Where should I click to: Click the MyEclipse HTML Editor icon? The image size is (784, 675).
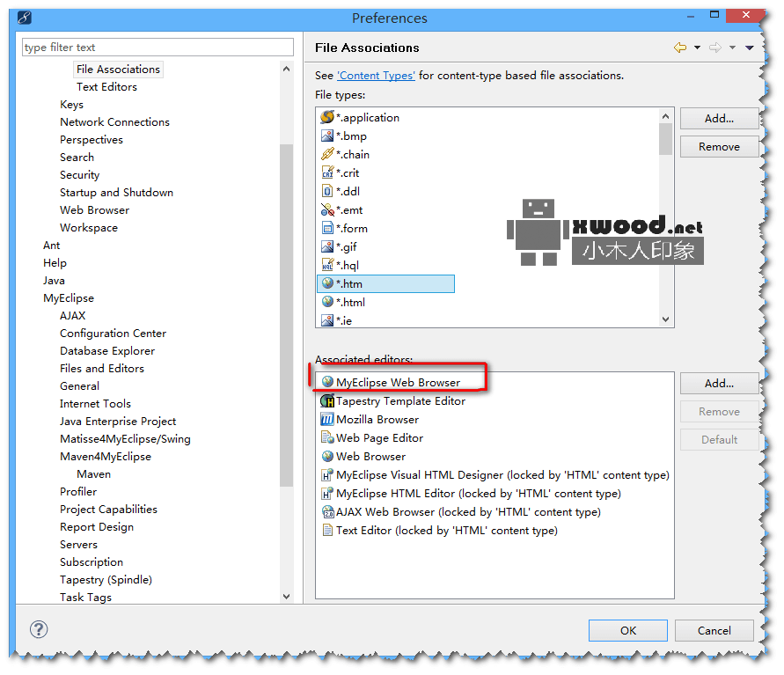tap(327, 494)
